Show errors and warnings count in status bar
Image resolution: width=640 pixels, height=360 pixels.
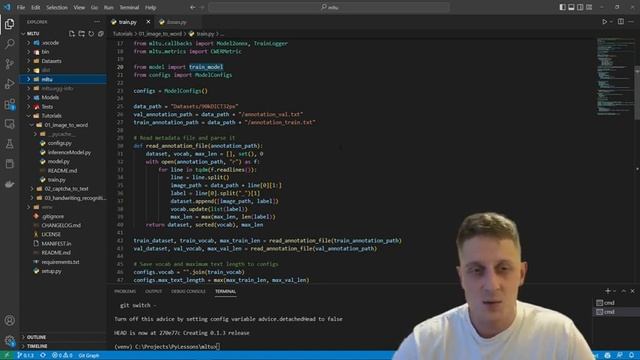click(62, 356)
